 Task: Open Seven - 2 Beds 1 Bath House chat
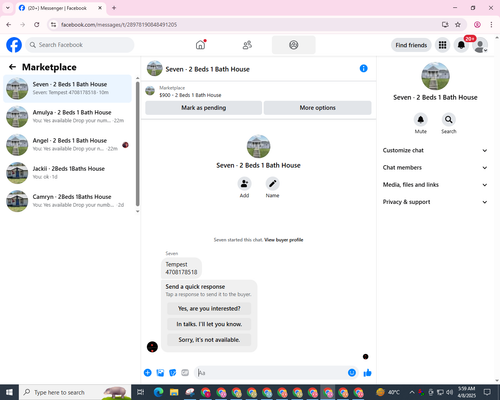point(67,88)
